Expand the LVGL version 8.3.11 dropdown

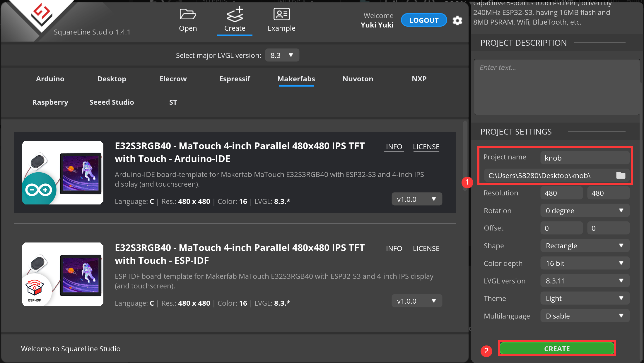[585, 281]
